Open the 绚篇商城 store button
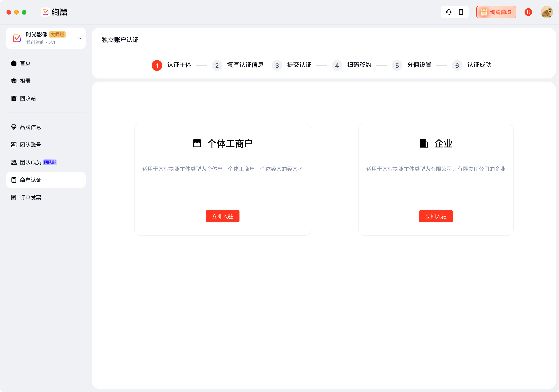The height and width of the screenshot is (392, 559). click(x=496, y=12)
